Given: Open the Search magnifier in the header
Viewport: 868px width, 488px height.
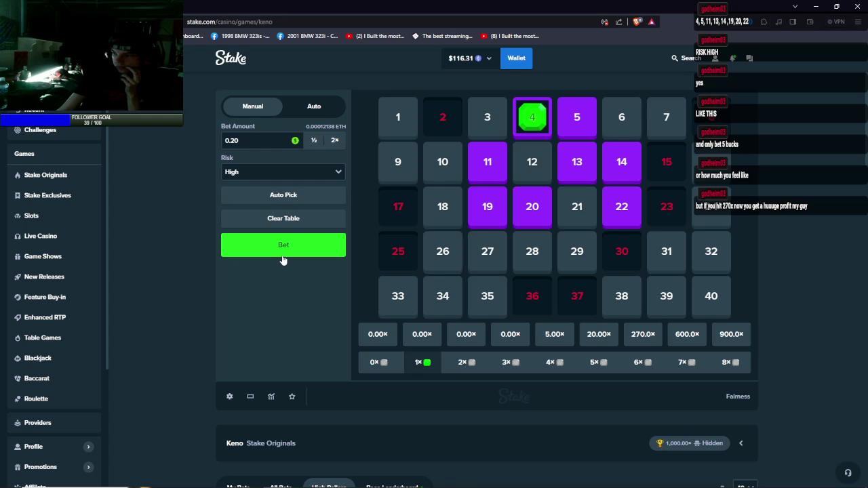Looking at the screenshot, I should click(675, 58).
